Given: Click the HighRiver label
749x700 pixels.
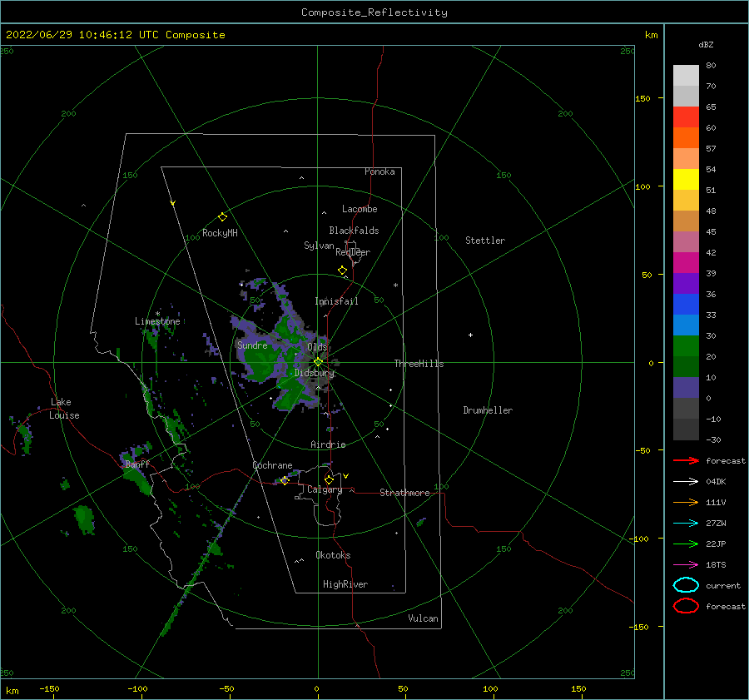Looking at the screenshot, I should pos(345,584).
